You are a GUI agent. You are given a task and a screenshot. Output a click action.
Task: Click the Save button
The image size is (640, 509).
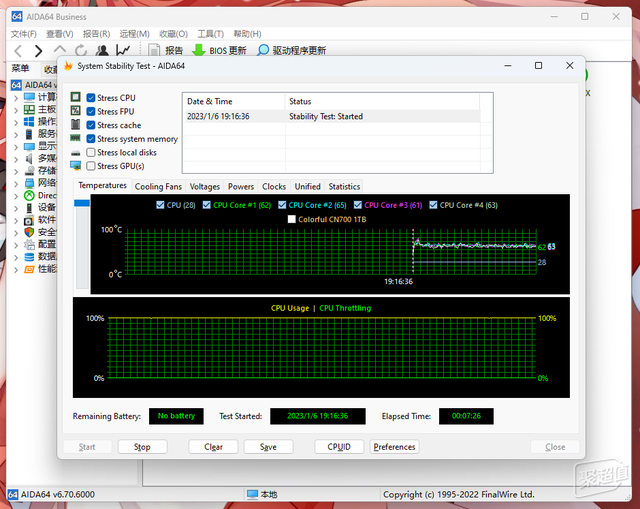[268, 447]
